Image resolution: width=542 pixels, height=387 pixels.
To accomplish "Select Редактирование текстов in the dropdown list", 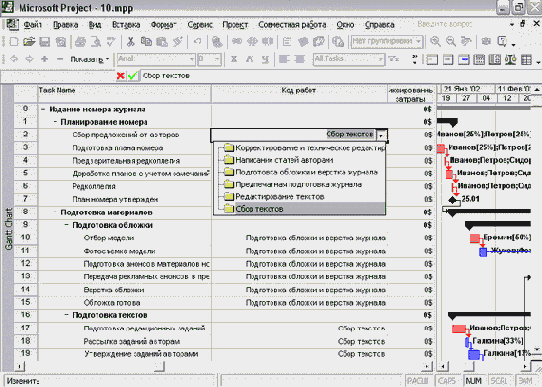I will pyautogui.click(x=279, y=197).
